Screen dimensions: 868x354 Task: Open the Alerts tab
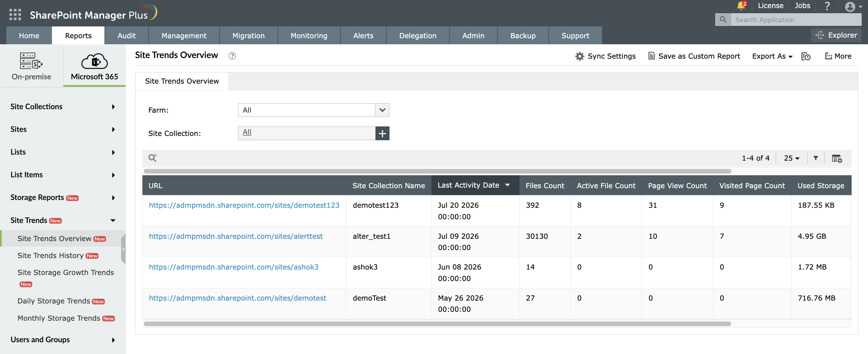click(363, 35)
